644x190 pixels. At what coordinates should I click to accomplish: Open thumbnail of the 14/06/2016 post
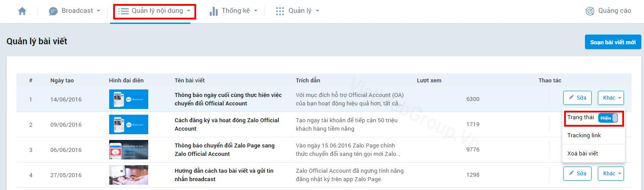point(129,99)
